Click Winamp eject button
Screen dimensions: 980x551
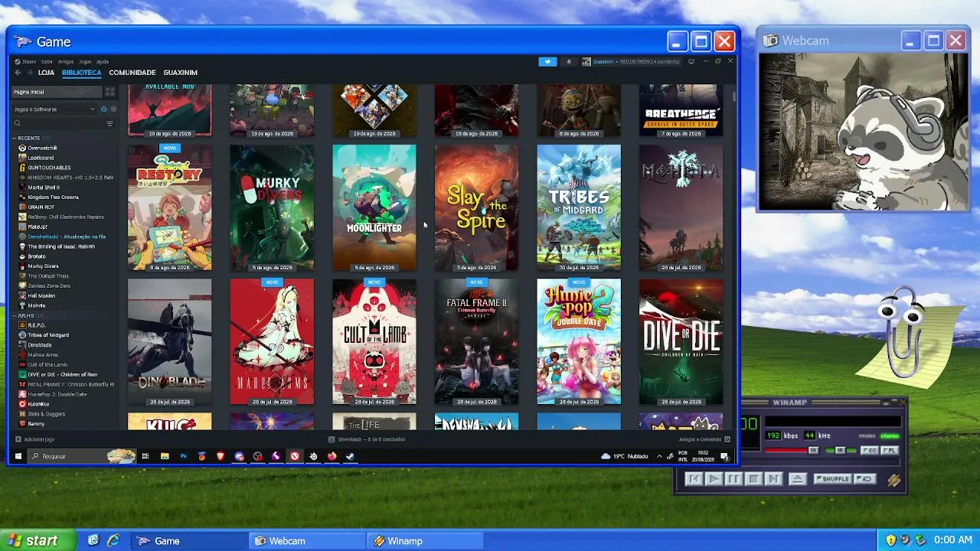[797, 479]
